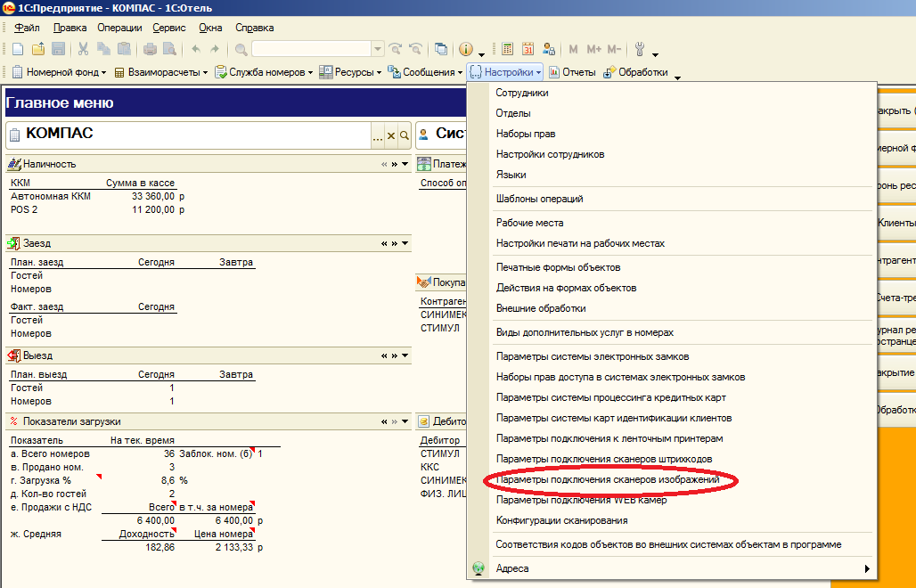Open the Справка menu
The height and width of the screenshot is (588, 916).
coord(254,28)
